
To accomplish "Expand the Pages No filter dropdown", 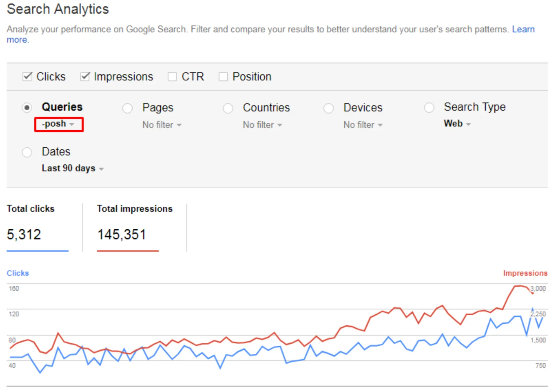I will pos(162,125).
